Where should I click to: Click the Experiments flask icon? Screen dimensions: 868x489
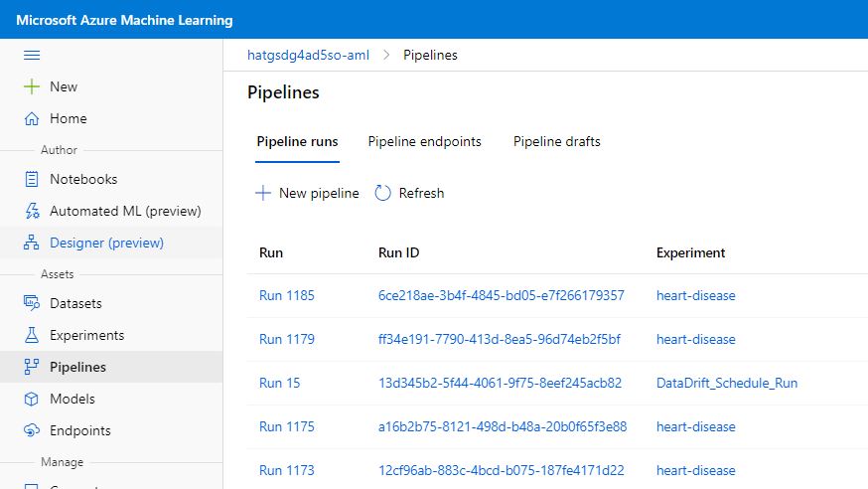pos(32,335)
